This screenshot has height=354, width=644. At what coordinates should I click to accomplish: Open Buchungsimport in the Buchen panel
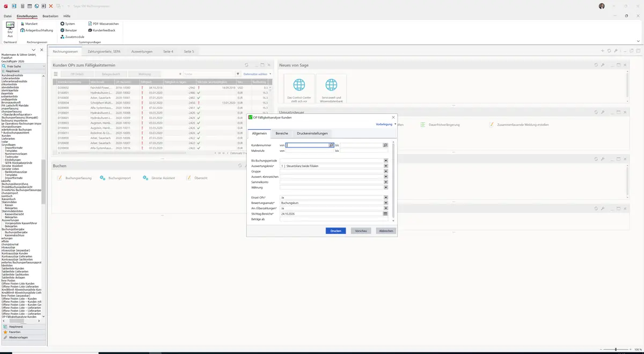click(x=115, y=178)
